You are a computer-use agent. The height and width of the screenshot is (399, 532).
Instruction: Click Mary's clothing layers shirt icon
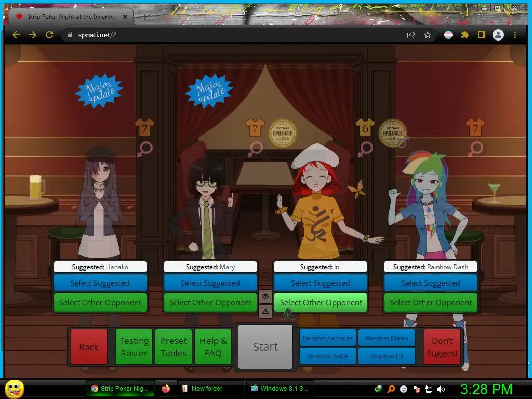[255, 128]
